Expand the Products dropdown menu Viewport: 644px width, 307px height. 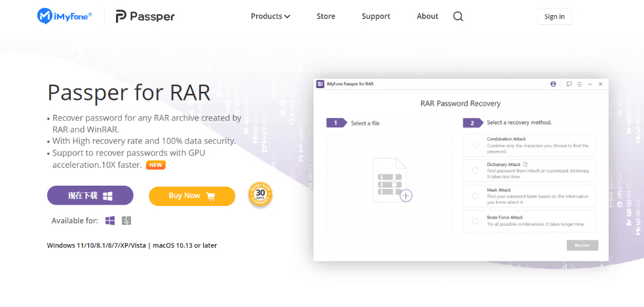270,16
